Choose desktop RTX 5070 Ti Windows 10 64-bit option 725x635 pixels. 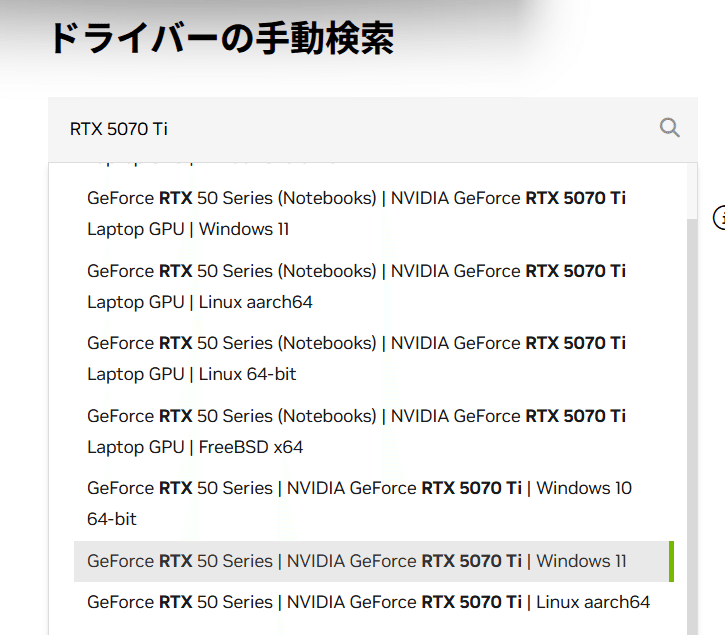click(374, 504)
